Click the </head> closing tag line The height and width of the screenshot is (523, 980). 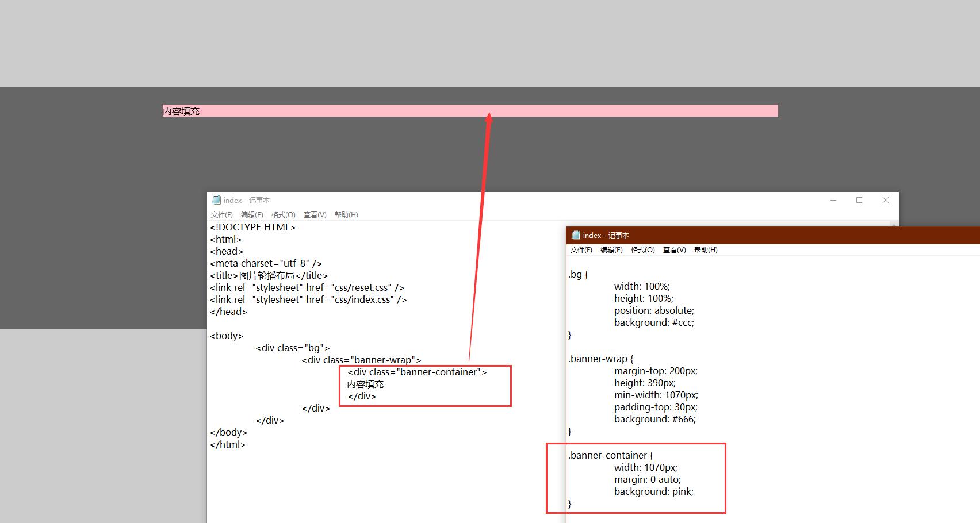[229, 312]
